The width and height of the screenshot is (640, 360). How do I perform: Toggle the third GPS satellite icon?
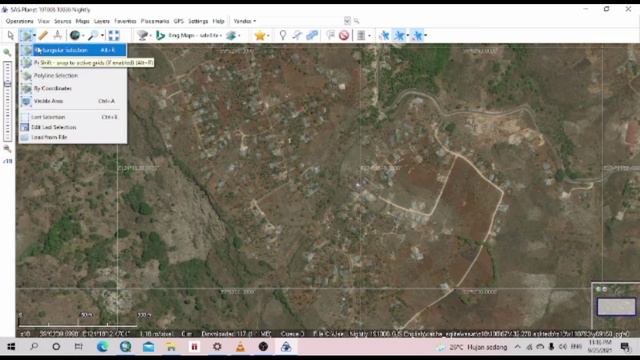[x=417, y=36]
